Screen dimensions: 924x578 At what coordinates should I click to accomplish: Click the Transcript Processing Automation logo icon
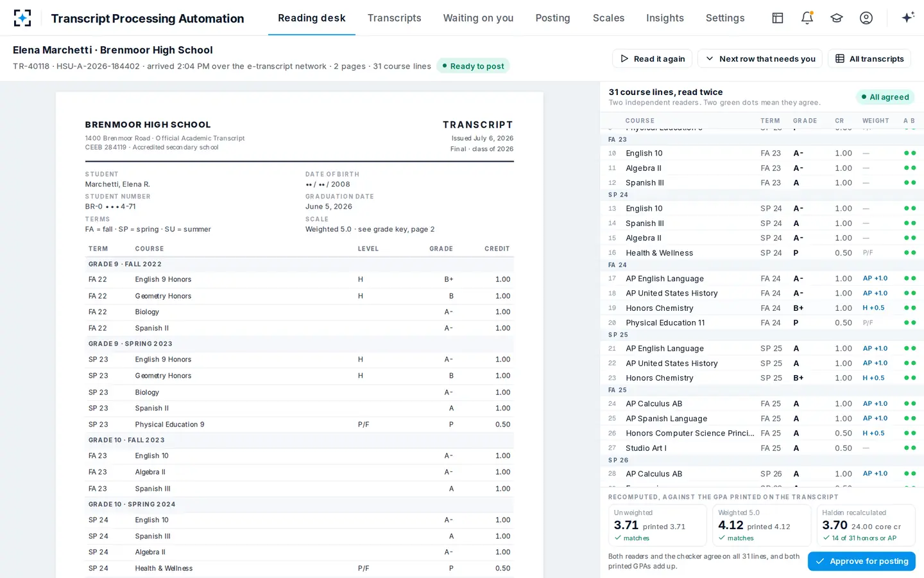pos(22,18)
